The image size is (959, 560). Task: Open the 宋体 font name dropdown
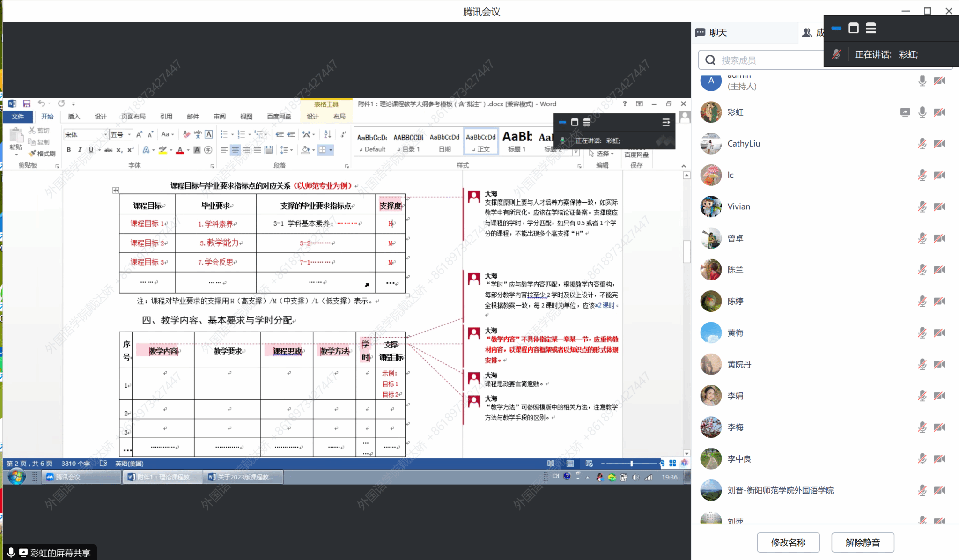105,135
